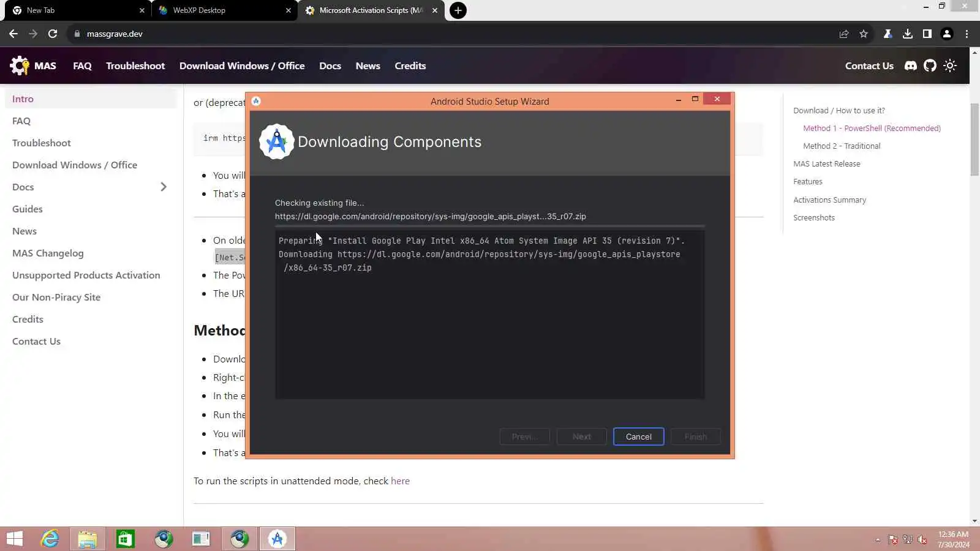
Task: Open Credits in the left sidebar
Action: click(x=91, y=319)
